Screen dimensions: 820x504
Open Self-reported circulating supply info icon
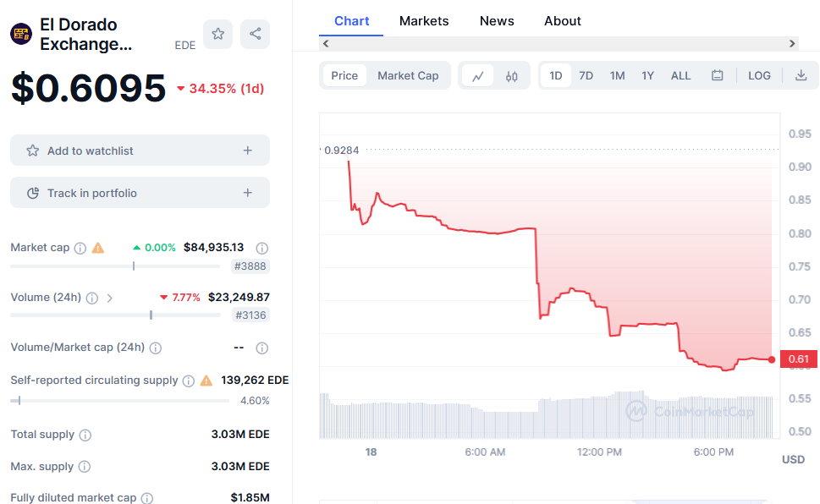188,381
